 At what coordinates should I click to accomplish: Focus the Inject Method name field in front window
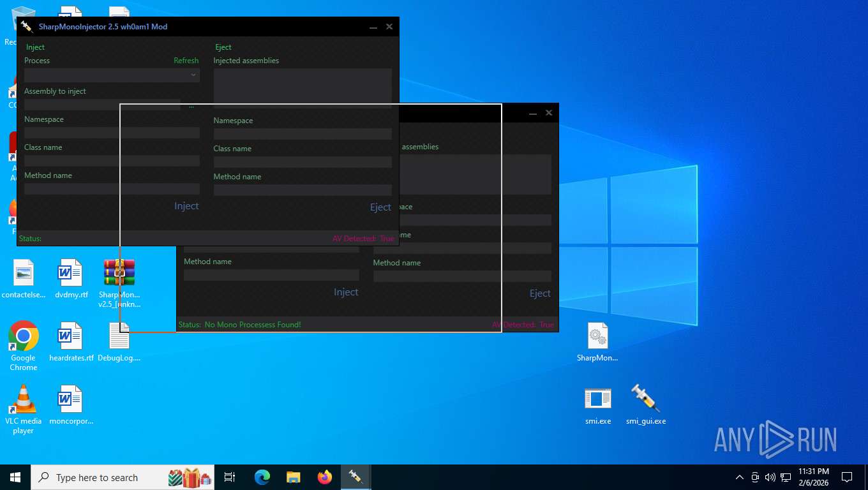(x=112, y=189)
